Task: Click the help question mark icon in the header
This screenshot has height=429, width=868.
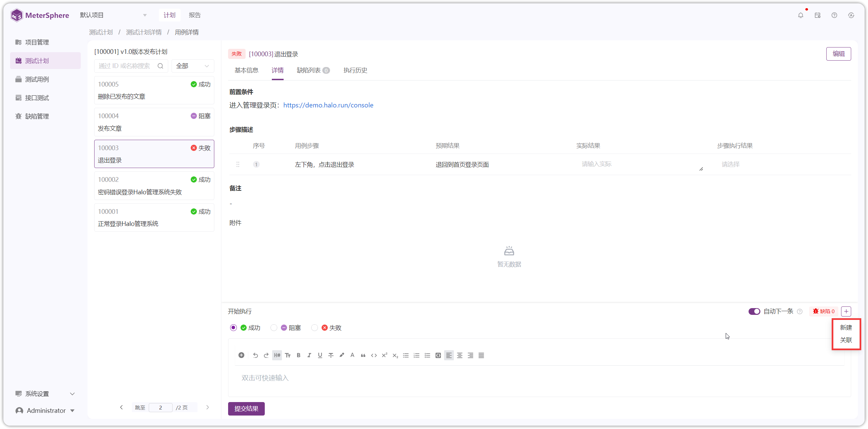Action: click(834, 15)
